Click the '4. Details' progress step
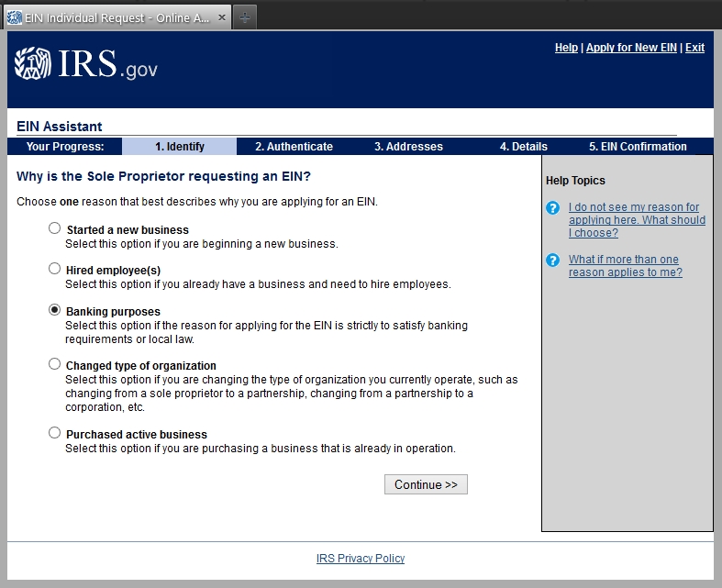 coord(524,147)
